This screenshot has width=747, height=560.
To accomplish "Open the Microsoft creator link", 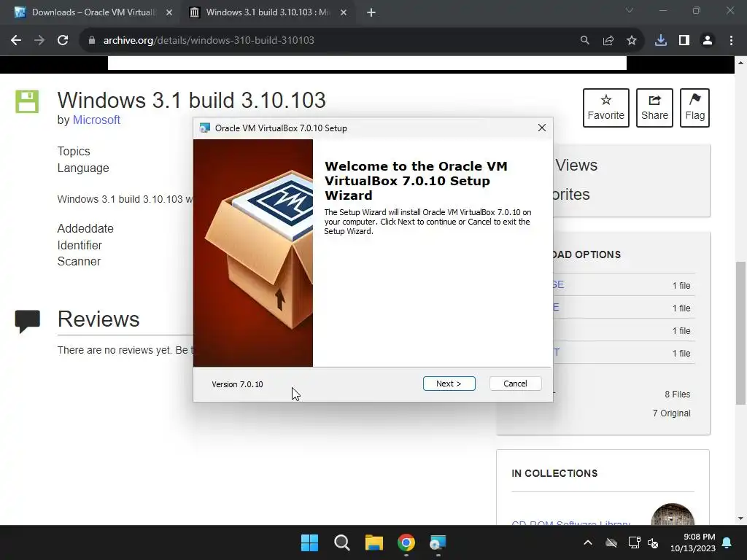I will pyautogui.click(x=96, y=120).
